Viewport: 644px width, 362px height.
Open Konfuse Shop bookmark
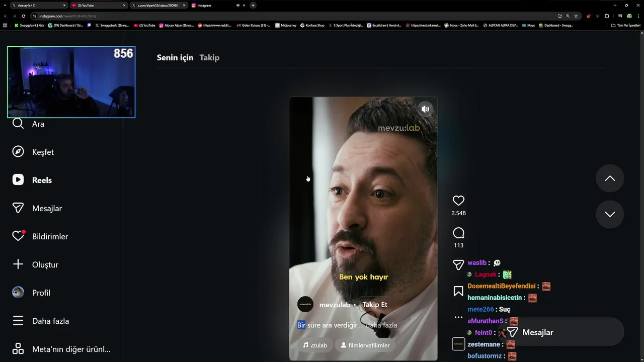(x=312, y=25)
